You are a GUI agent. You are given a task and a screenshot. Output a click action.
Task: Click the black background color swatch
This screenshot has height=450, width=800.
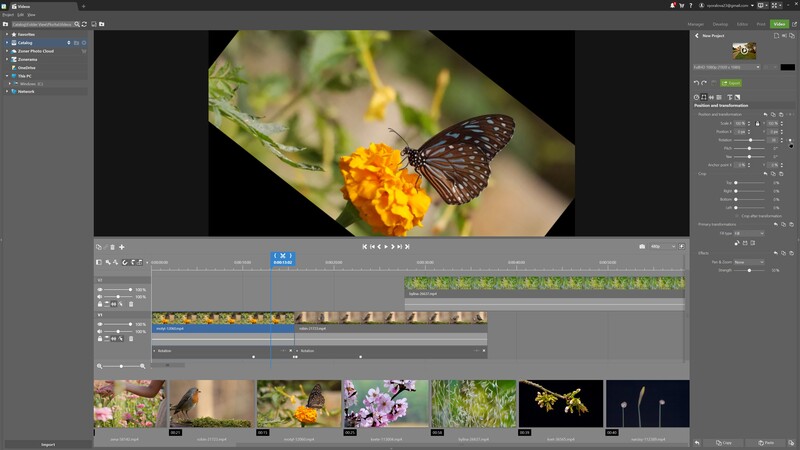point(787,67)
